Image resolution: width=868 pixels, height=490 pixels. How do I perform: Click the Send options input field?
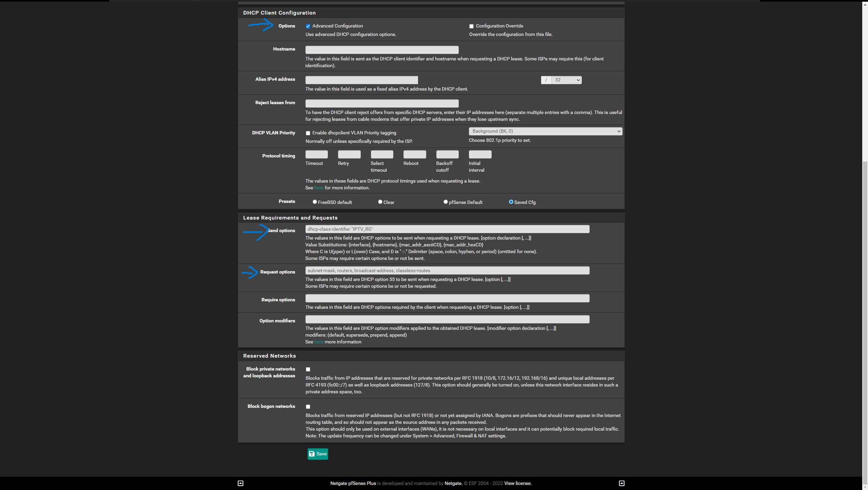[447, 229]
